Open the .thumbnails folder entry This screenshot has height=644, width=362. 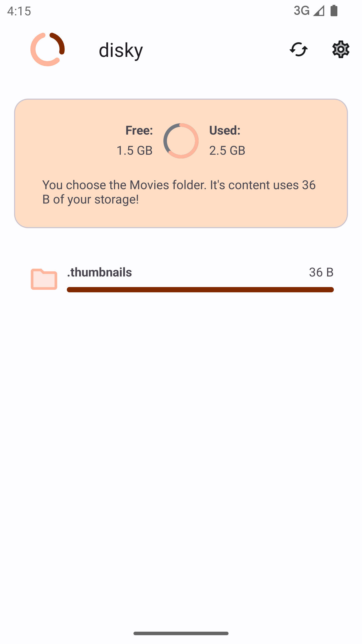click(100, 272)
